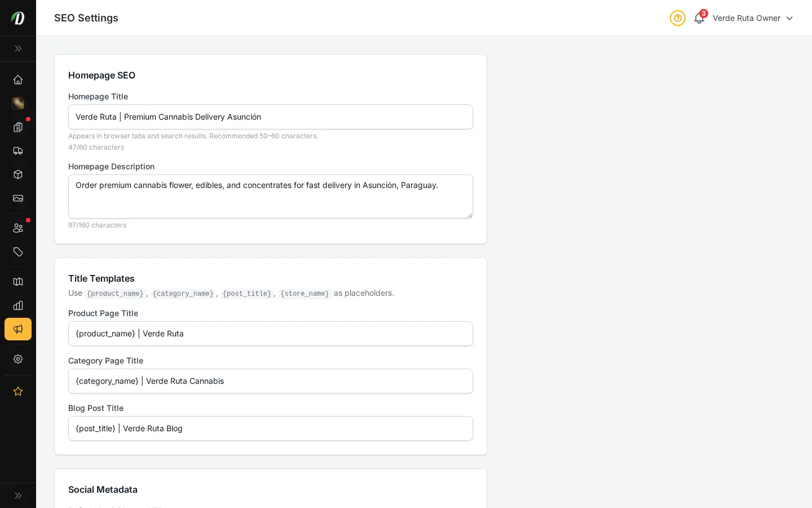Open the media image icon
Image resolution: width=812 pixels, height=508 pixels.
(18, 198)
